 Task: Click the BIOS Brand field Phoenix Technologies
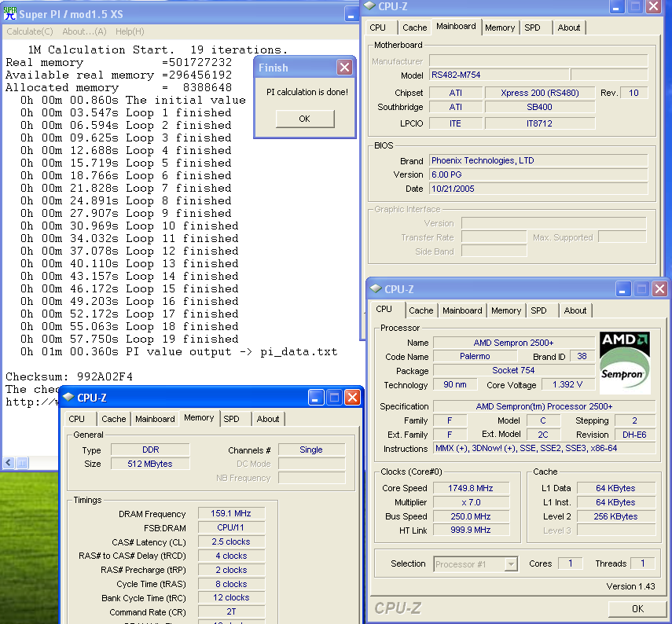538,160
